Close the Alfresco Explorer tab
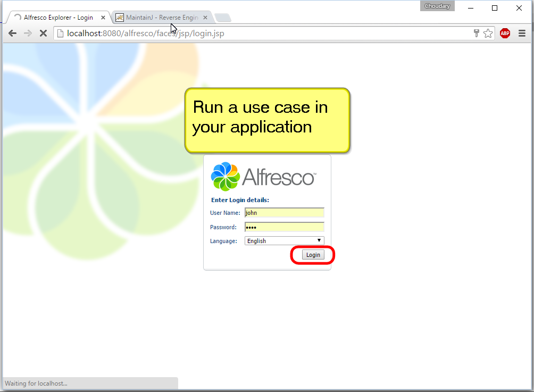This screenshot has width=534, height=392. coord(103,18)
